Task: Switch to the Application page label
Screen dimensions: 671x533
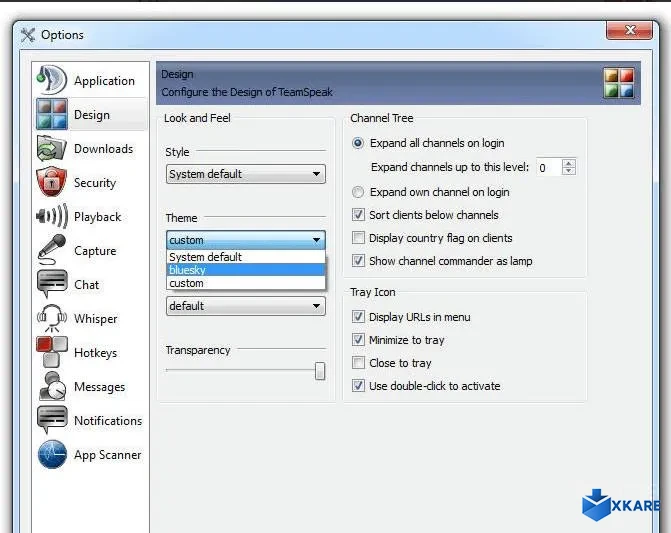Action: [104, 81]
